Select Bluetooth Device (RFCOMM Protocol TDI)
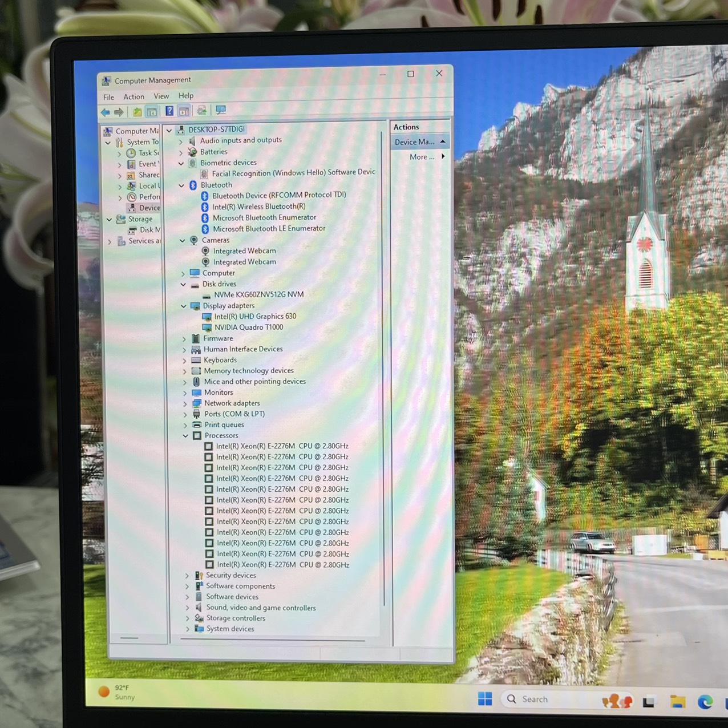728x728 pixels. point(279,195)
